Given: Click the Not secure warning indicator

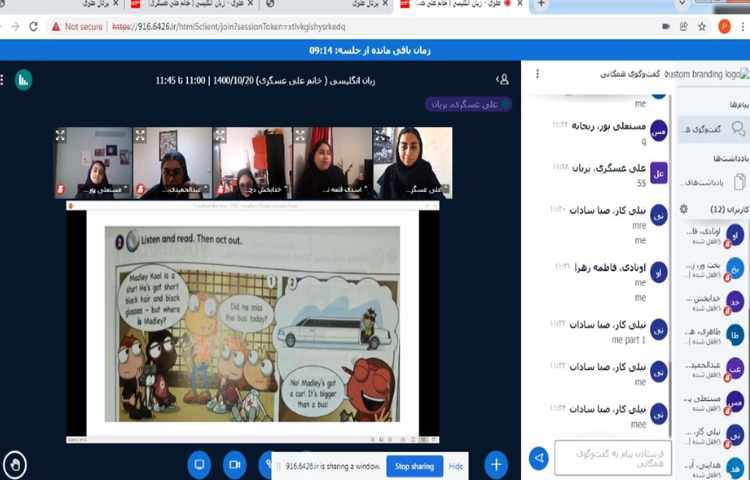Looking at the screenshot, I should point(77,27).
